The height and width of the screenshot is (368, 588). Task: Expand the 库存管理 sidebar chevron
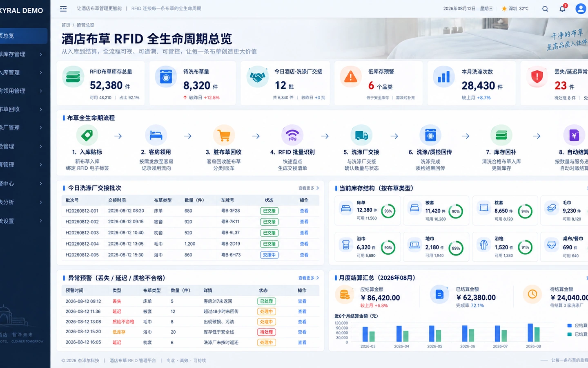41,54
